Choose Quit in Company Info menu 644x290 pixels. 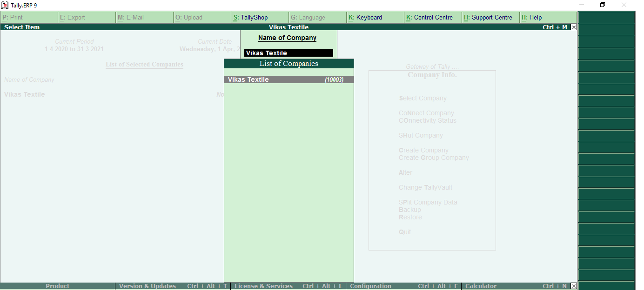pos(405,232)
